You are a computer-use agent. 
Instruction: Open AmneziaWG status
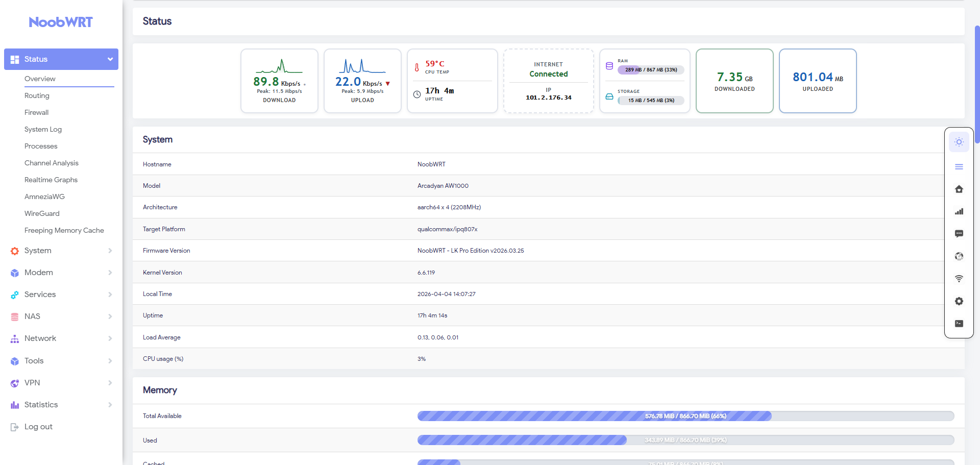pyautogui.click(x=44, y=197)
